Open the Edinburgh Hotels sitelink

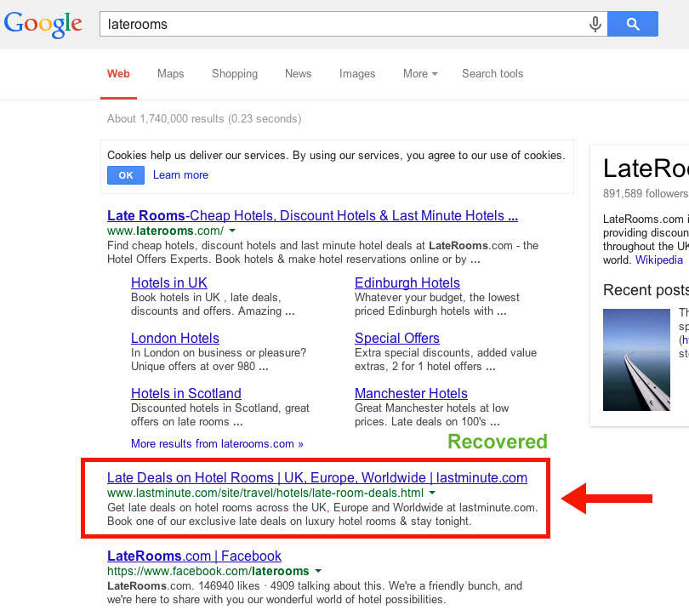click(407, 283)
